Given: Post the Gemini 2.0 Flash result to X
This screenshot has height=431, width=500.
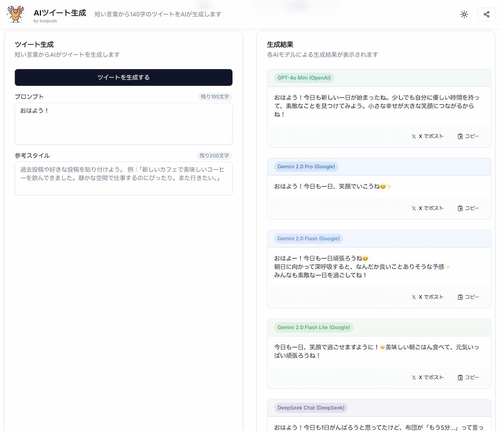Looking at the screenshot, I should click(x=427, y=297).
